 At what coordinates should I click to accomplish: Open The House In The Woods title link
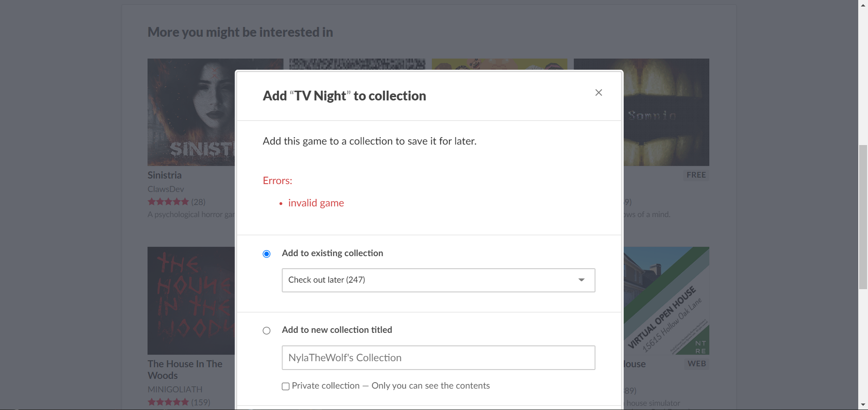click(x=185, y=370)
